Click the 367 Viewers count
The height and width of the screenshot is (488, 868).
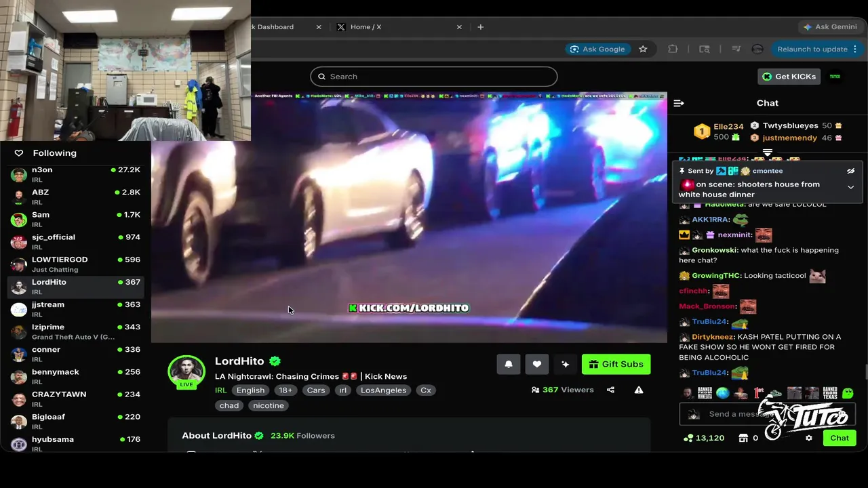(563, 390)
